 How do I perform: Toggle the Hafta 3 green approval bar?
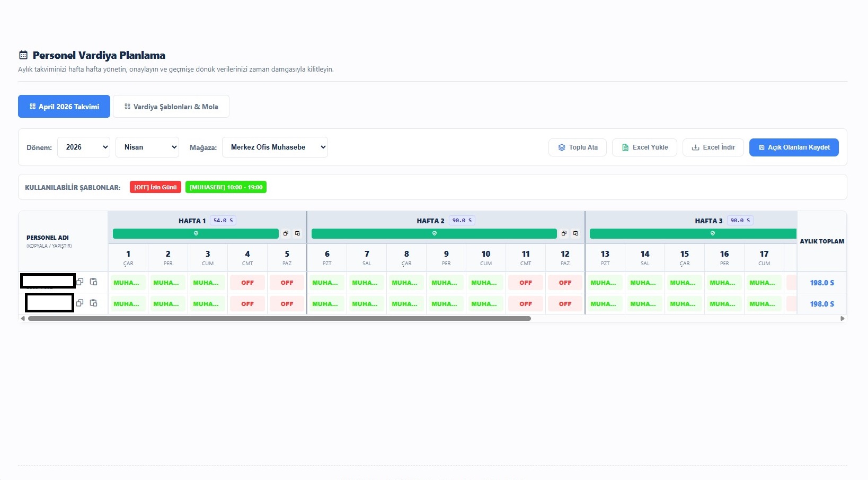tap(693, 233)
